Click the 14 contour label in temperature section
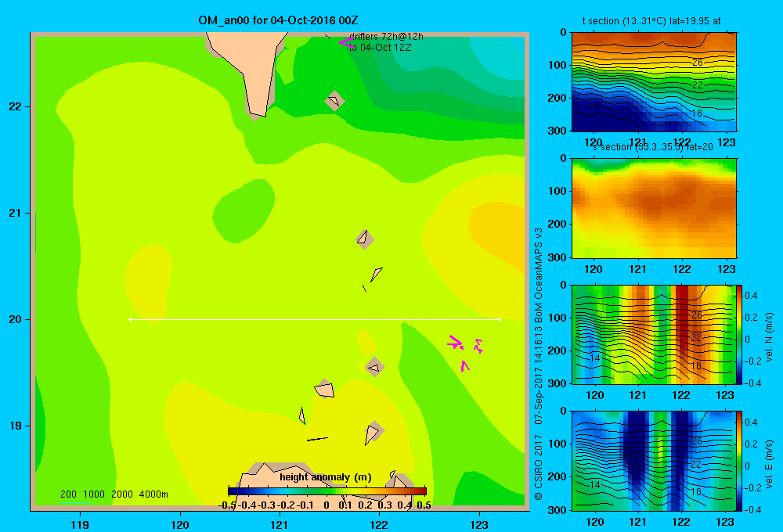Screen dimensions: 783x532 point(594,106)
